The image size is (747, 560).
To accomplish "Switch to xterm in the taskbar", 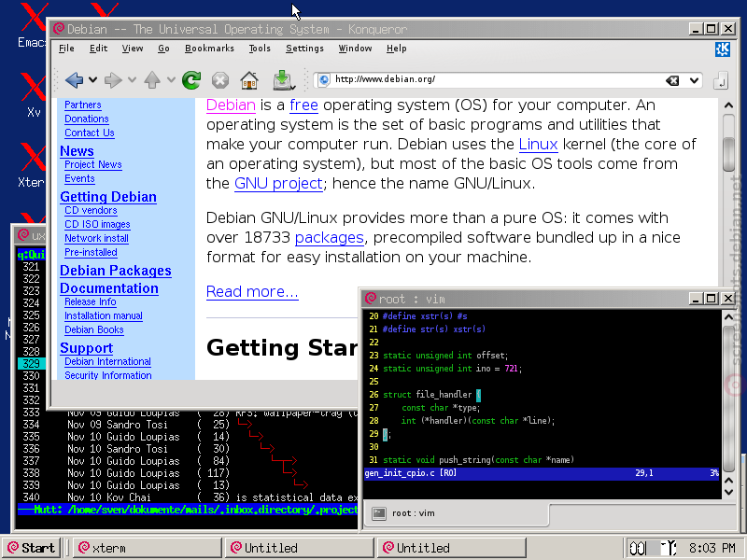I will (148, 548).
